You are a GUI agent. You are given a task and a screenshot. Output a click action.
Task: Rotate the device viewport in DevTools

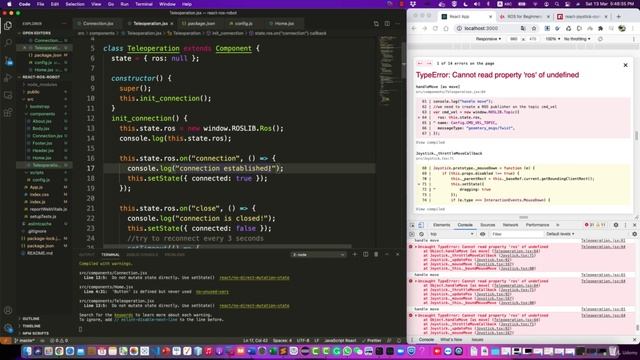[x=600, y=39]
